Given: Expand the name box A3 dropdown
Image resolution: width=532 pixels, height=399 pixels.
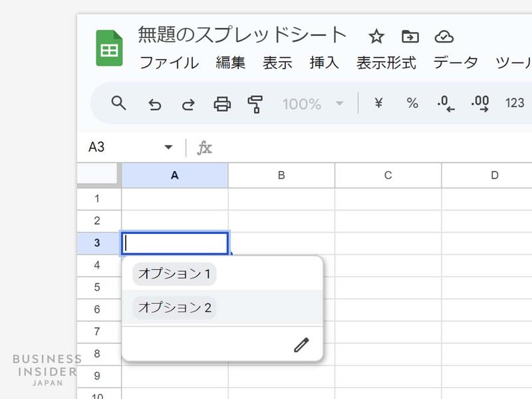Looking at the screenshot, I should [168, 147].
